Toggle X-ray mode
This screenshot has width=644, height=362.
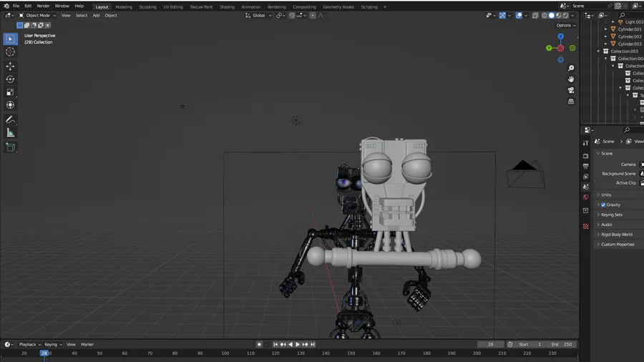pyautogui.click(x=535, y=16)
